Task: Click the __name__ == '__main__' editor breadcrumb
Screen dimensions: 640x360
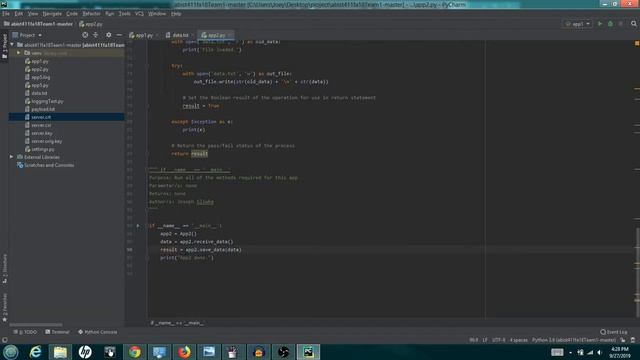Action: coord(177,323)
